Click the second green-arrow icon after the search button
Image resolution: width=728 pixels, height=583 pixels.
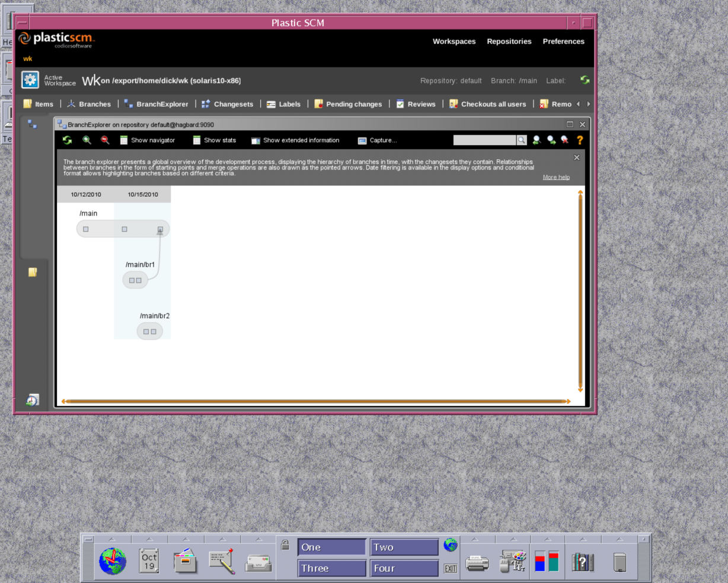click(x=551, y=140)
